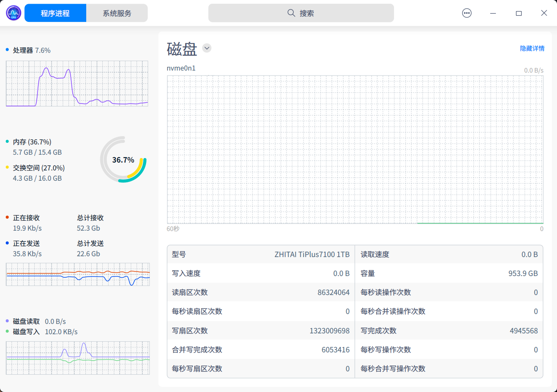Image resolution: width=557 pixels, height=392 pixels.
Task: Click the 隐藏详情 link
Action: coord(532,49)
